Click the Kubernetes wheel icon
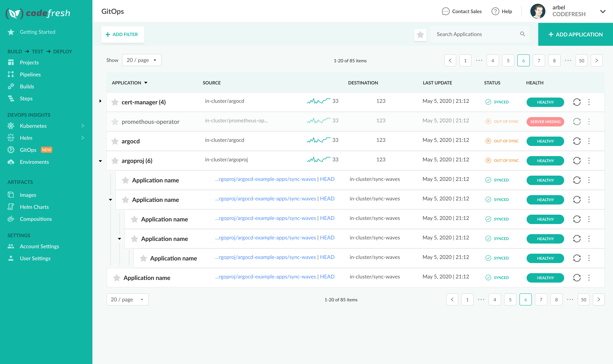Viewport: 613px width, 364px height. (x=11, y=126)
